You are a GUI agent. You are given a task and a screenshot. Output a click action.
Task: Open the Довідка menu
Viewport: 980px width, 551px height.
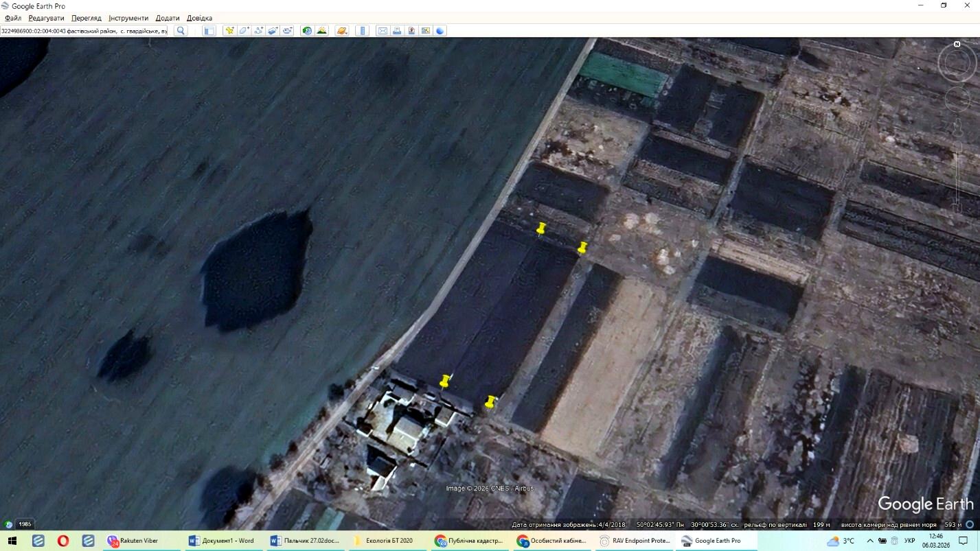click(x=199, y=18)
